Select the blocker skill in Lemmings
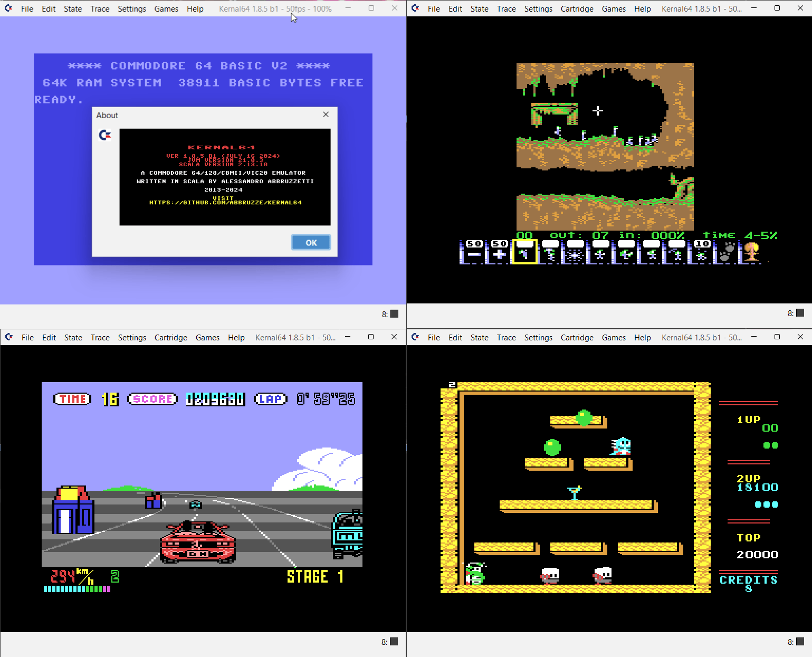 point(600,252)
